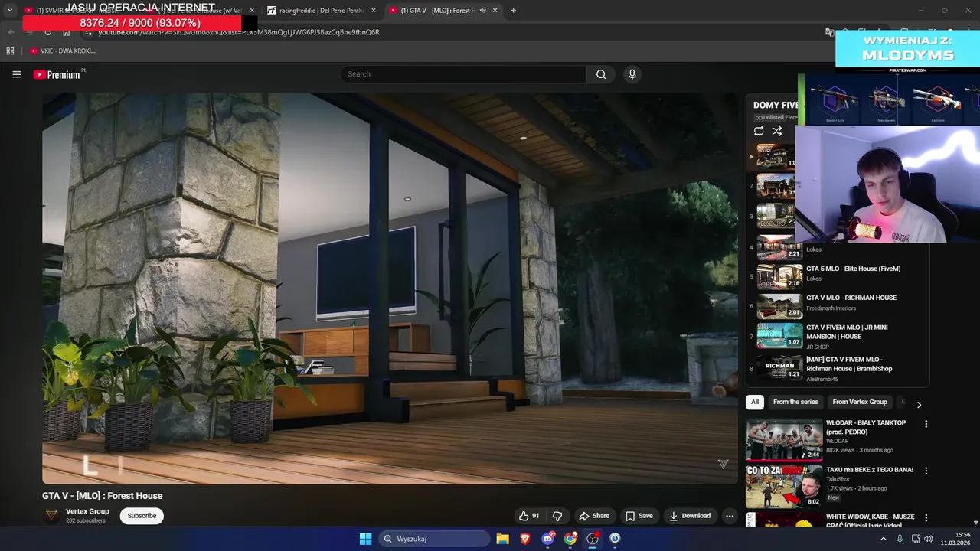Open the bookmarks apps grid icon
Image resolution: width=980 pixels, height=551 pixels.
coord(10,51)
